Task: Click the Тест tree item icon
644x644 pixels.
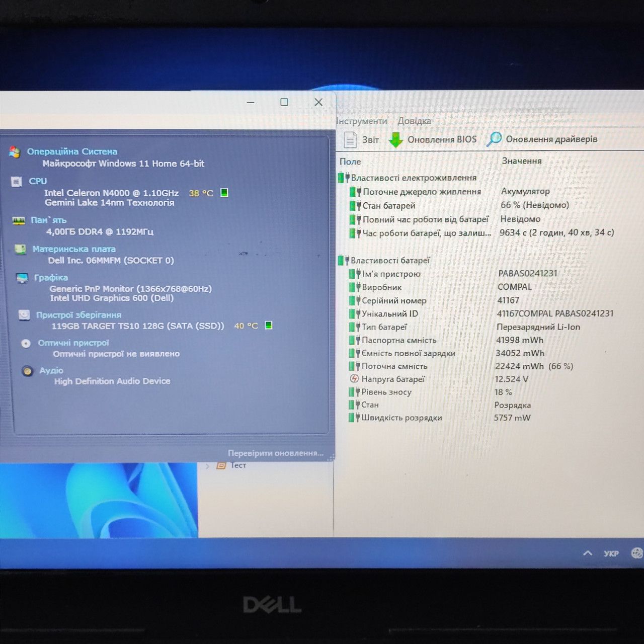Action: pyautogui.click(x=221, y=465)
